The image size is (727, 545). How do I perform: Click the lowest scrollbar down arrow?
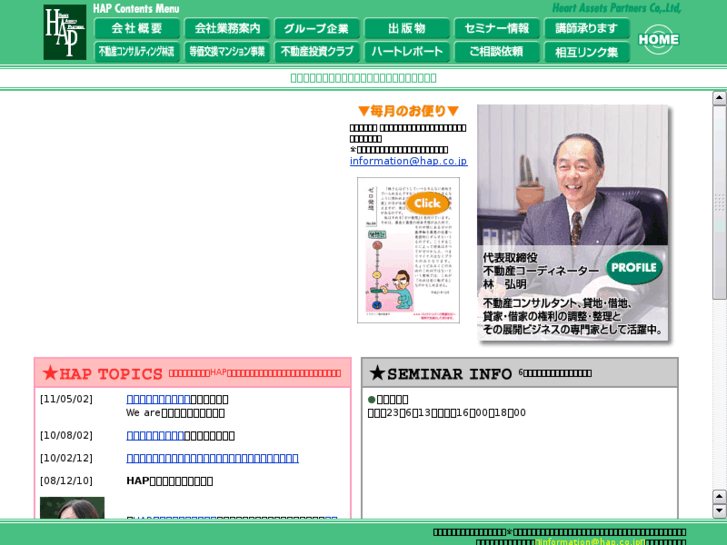pyautogui.click(x=719, y=511)
